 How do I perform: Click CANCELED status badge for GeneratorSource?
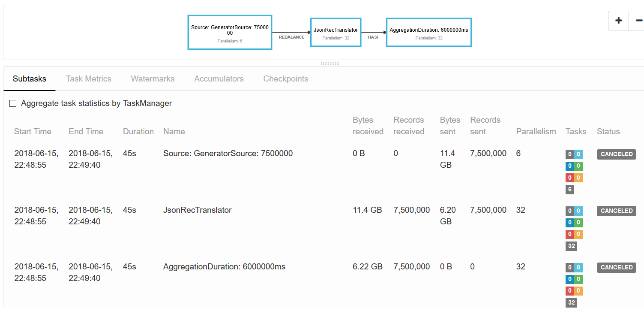(x=616, y=154)
